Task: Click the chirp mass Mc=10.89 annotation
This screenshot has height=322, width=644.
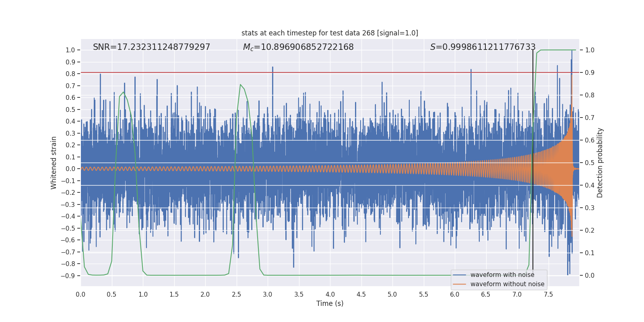Action: pos(298,47)
